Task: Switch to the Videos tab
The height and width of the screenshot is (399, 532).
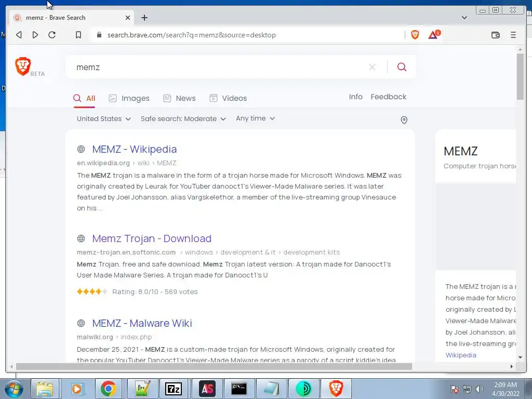Action: coord(228,98)
